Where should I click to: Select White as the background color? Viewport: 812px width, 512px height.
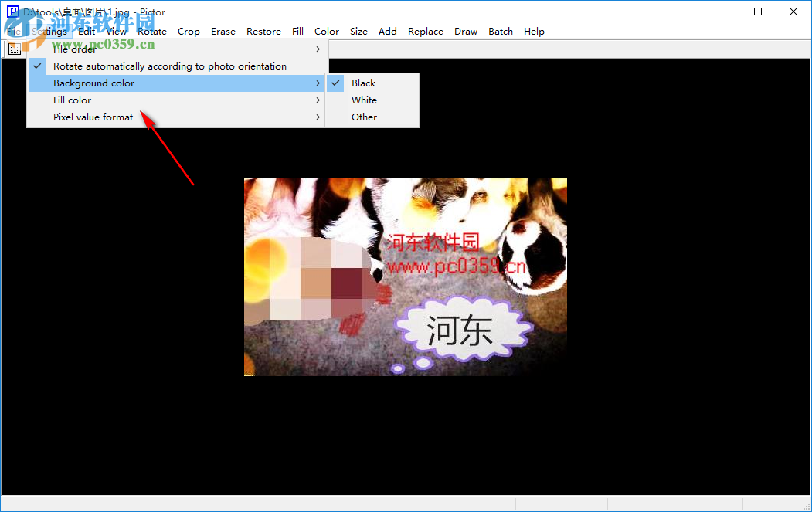(363, 100)
